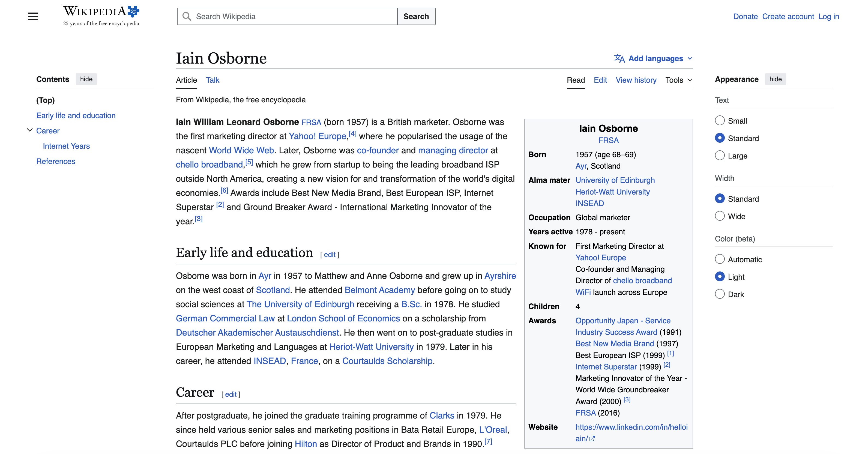Viewport: 868px width, 454px height.
Task: Open the Scotland link in Early life
Action: (273, 290)
